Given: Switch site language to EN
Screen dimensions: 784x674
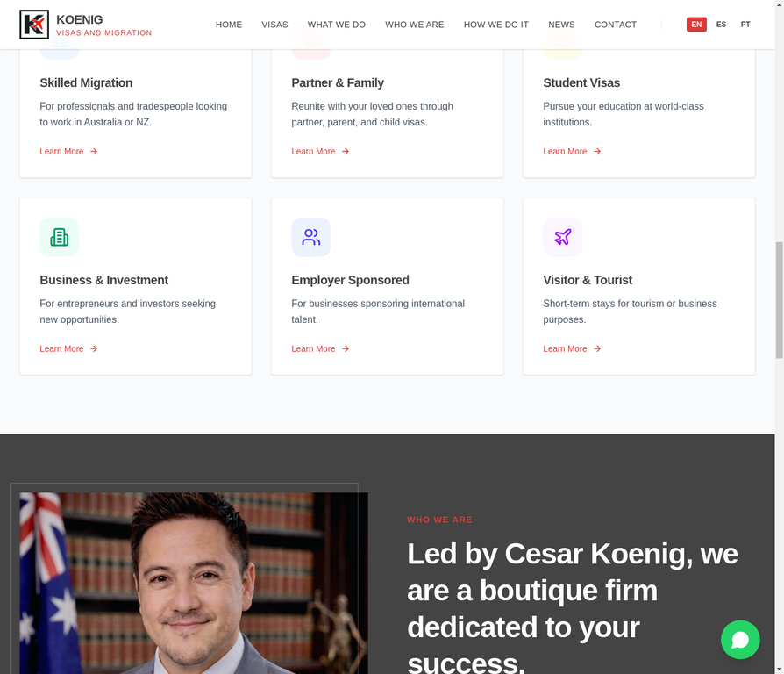Looking at the screenshot, I should pyautogui.click(x=696, y=25).
